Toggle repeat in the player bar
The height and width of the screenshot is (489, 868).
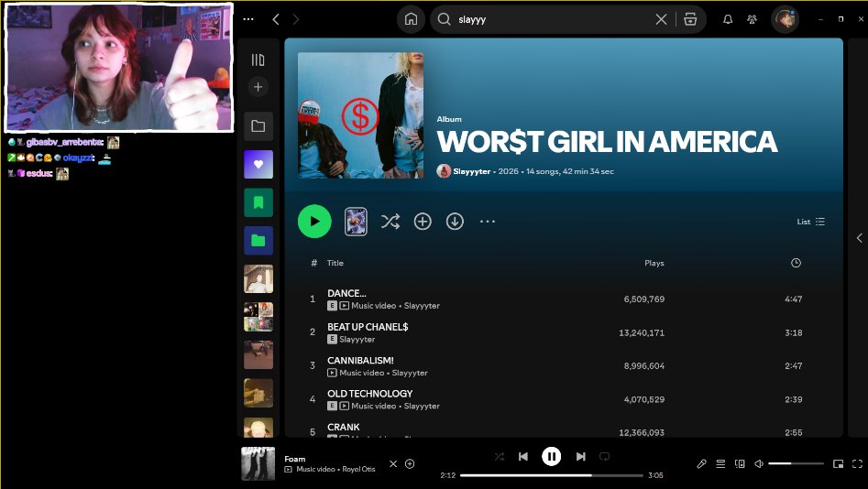tap(605, 456)
